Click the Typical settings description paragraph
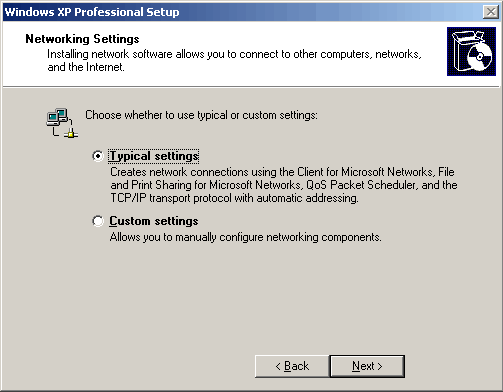The image size is (503, 392). pos(284,185)
